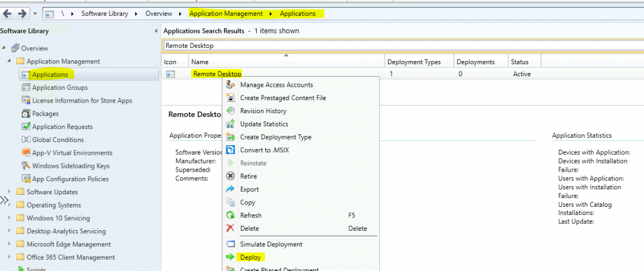Click the Refresh icon in menu

pyautogui.click(x=231, y=215)
